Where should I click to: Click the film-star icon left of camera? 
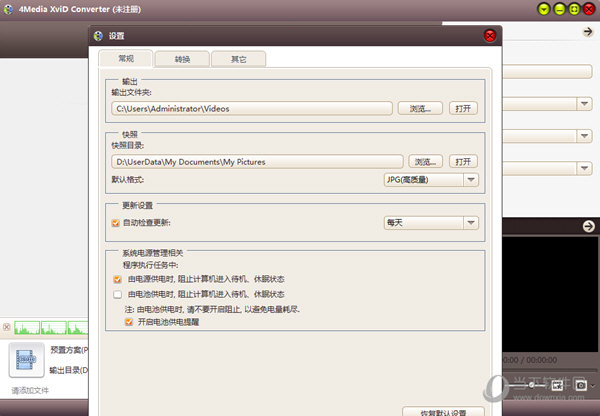pyautogui.click(x=557, y=385)
